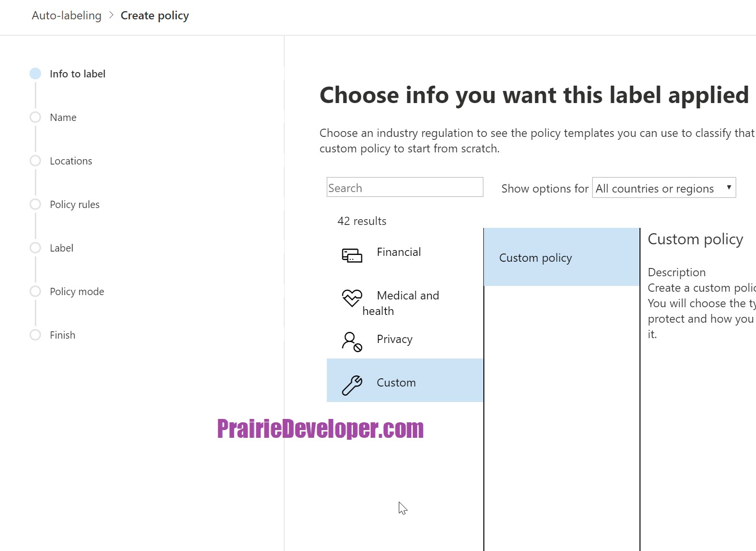Click the Privacy person icon
Image resolution: width=756 pixels, height=551 pixels.
pyautogui.click(x=352, y=342)
